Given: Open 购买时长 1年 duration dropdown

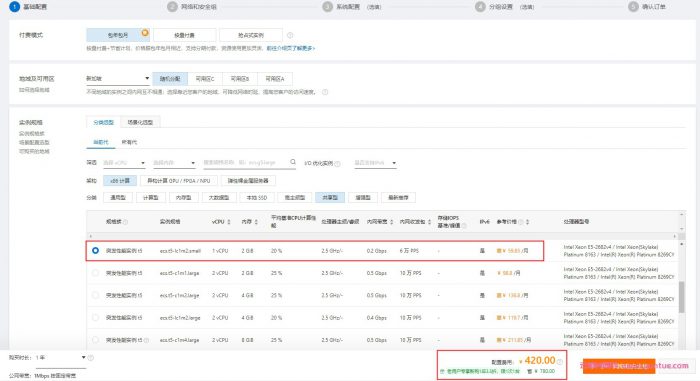Looking at the screenshot, I should (60, 358).
